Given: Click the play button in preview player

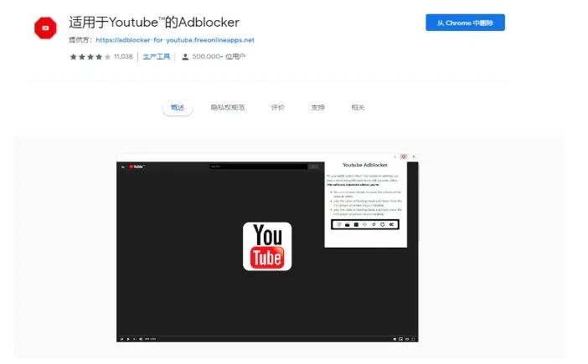Looking at the screenshot, I should tap(128, 339).
